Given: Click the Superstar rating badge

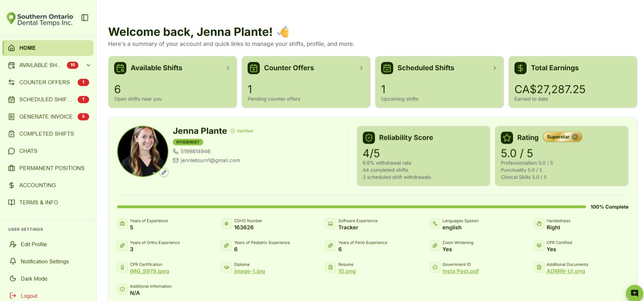Looking at the screenshot, I should (x=563, y=137).
